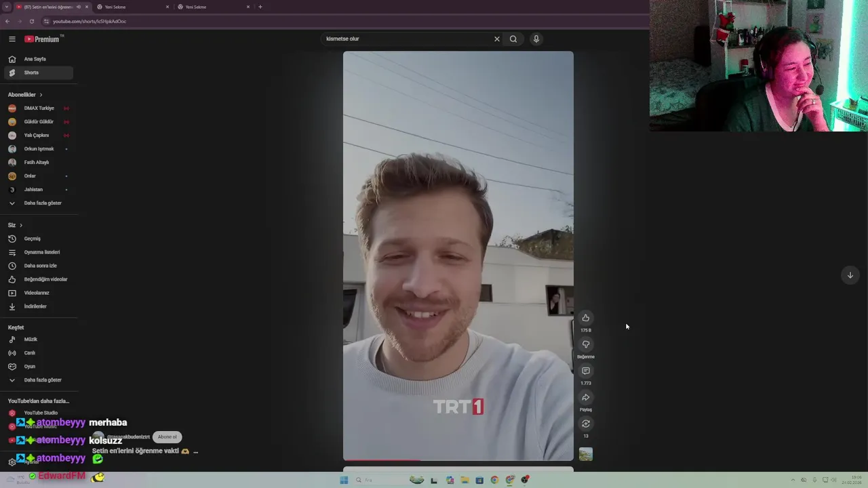
Task: Open comments on the Short
Action: (x=586, y=371)
